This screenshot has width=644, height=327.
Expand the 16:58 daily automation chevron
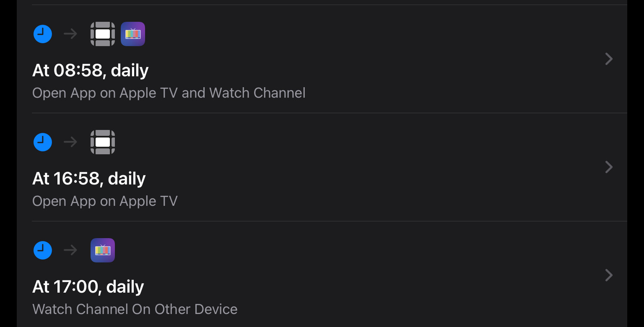pyautogui.click(x=609, y=167)
